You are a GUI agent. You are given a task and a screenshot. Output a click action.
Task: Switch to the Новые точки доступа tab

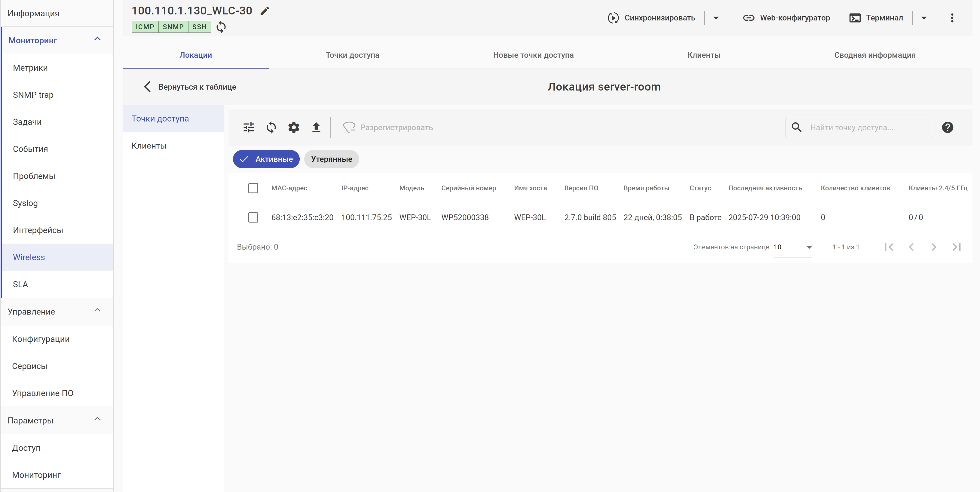pos(533,55)
